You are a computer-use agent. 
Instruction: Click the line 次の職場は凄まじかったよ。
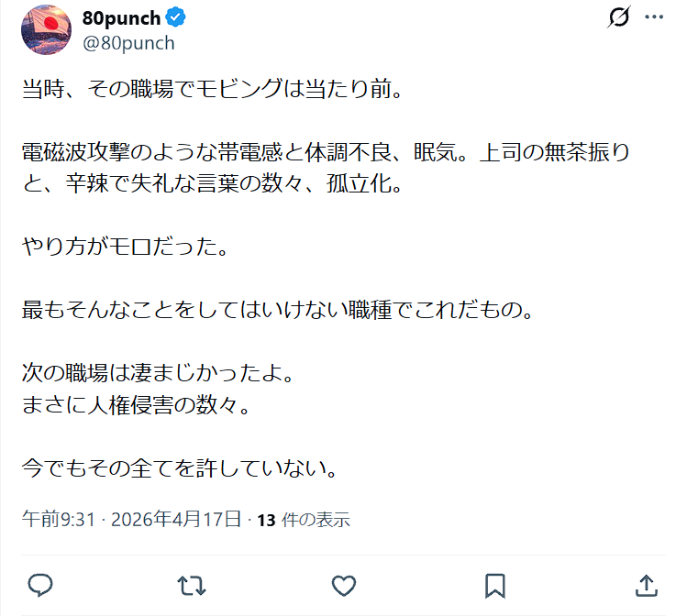tap(156, 375)
